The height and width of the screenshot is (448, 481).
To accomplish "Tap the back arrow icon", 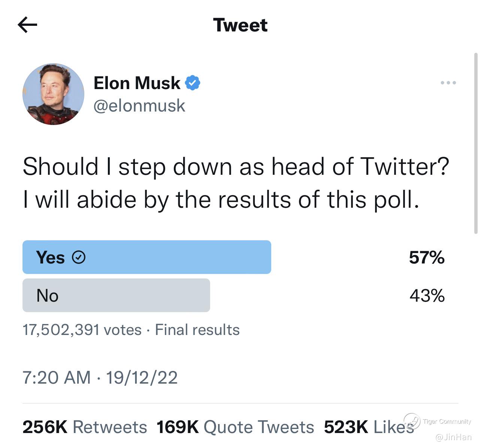I will [x=27, y=25].
